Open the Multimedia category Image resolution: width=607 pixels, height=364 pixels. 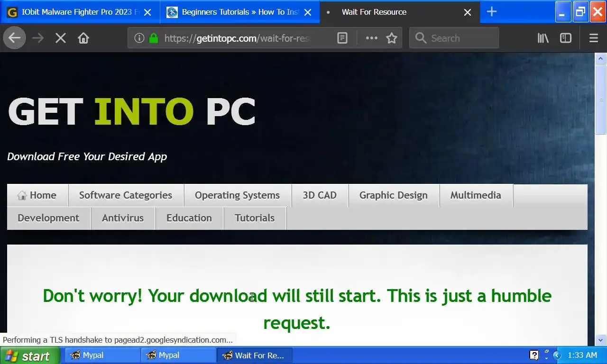[476, 195]
